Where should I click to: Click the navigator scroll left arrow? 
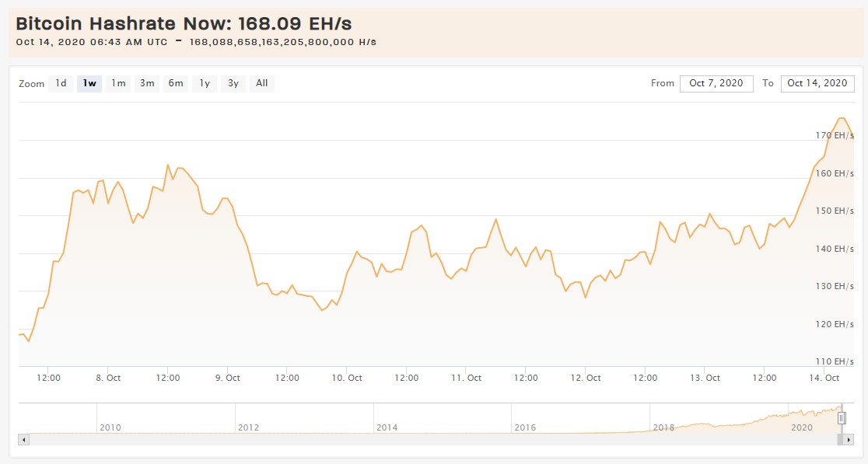coord(24,440)
